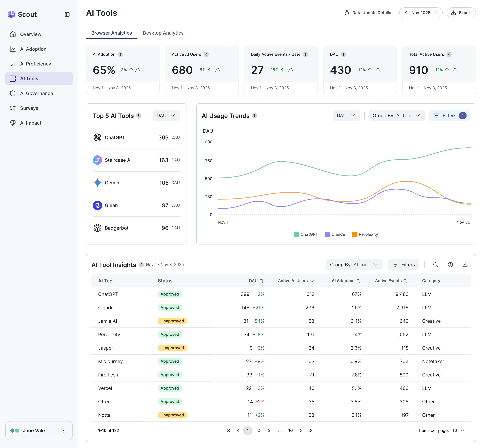484x448 pixels.
Task: Open Group By dropdown in AI Tool Insights
Action: point(354,265)
